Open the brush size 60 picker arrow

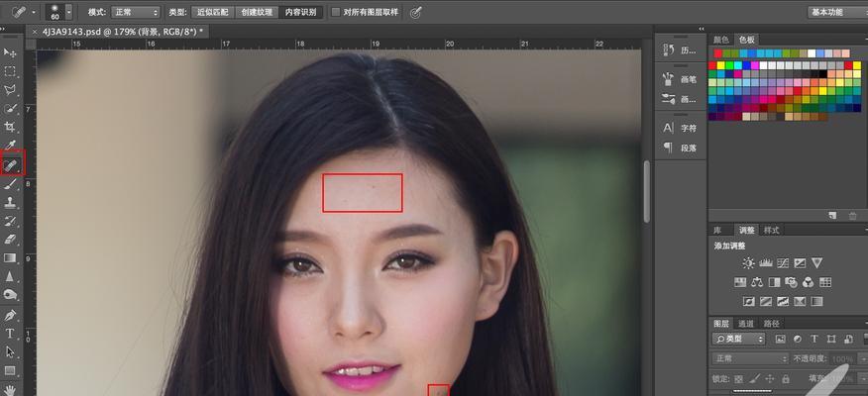click(68, 12)
